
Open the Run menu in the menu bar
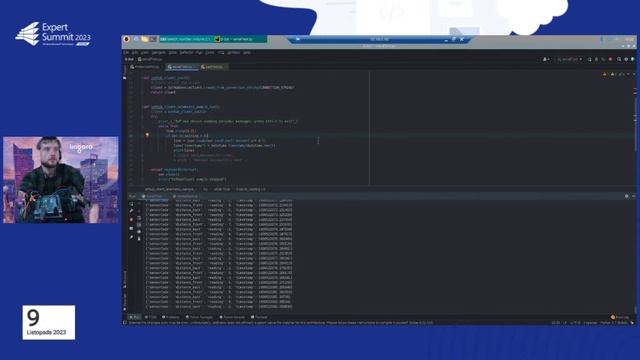[199, 53]
